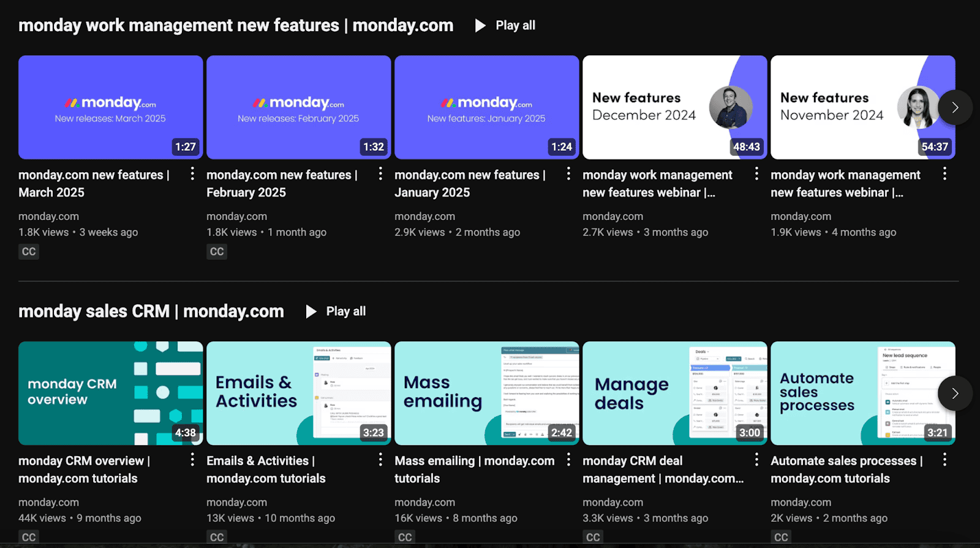Open Automate sales processes thumbnail
The image size is (980, 548).
(863, 393)
